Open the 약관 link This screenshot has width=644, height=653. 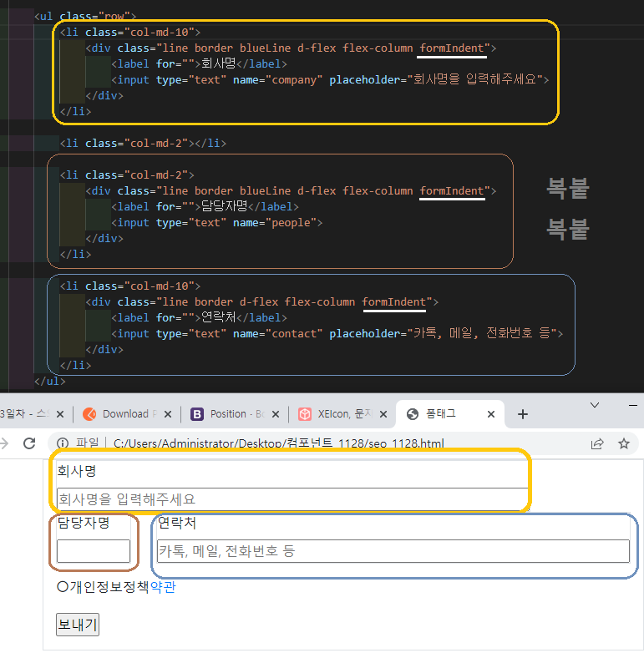pyautogui.click(x=163, y=587)
